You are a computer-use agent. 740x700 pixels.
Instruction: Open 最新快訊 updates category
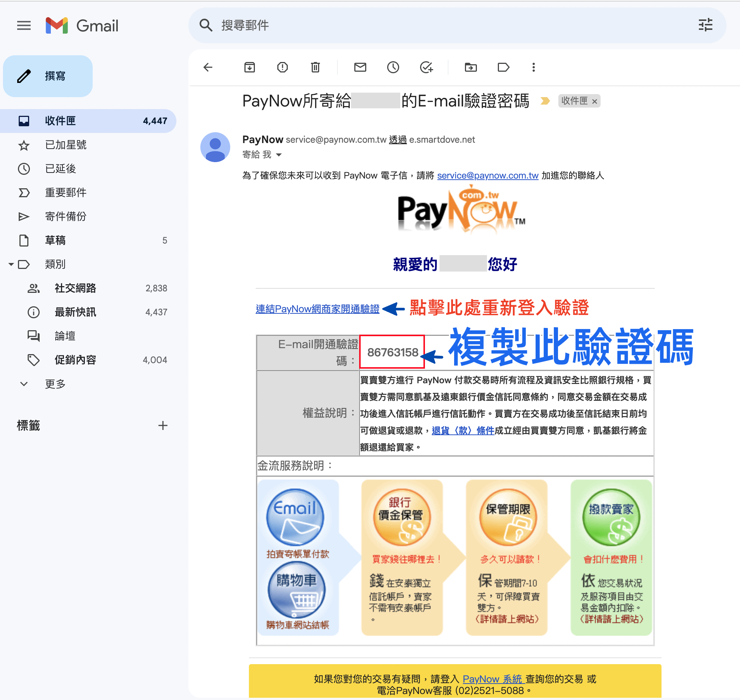tap(88, 312)
